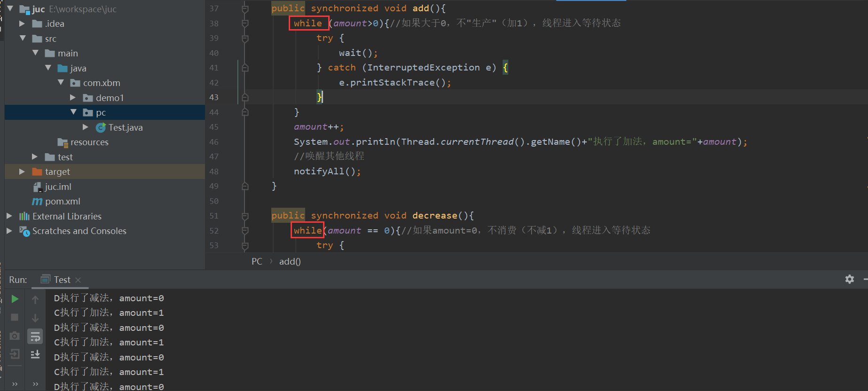Toggle soft-wrap in Run console
The height and width of the screenshot is (391, 868).
[35, 336]
